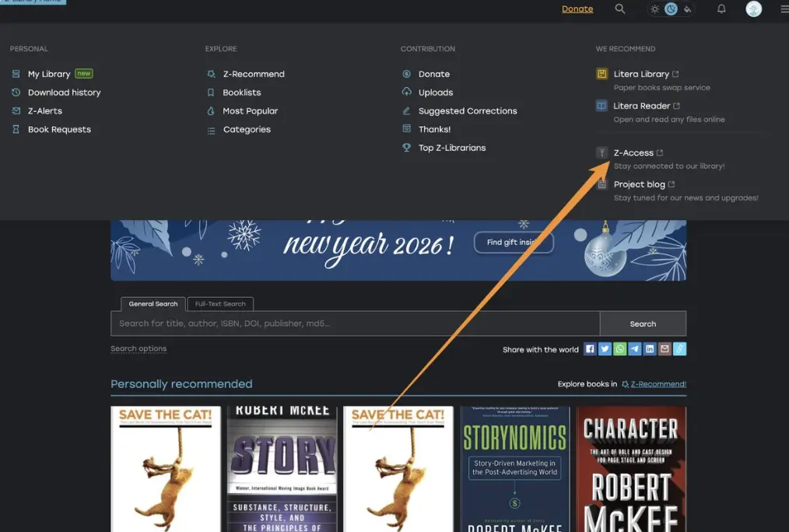
Task: Click the notifications bell icon
Action: point(721,9)
